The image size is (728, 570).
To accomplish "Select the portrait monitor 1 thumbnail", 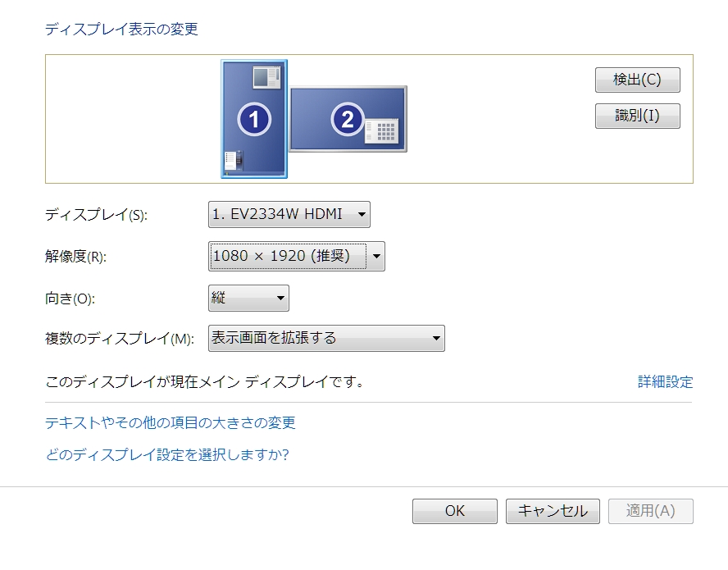I will coord(254,119).
